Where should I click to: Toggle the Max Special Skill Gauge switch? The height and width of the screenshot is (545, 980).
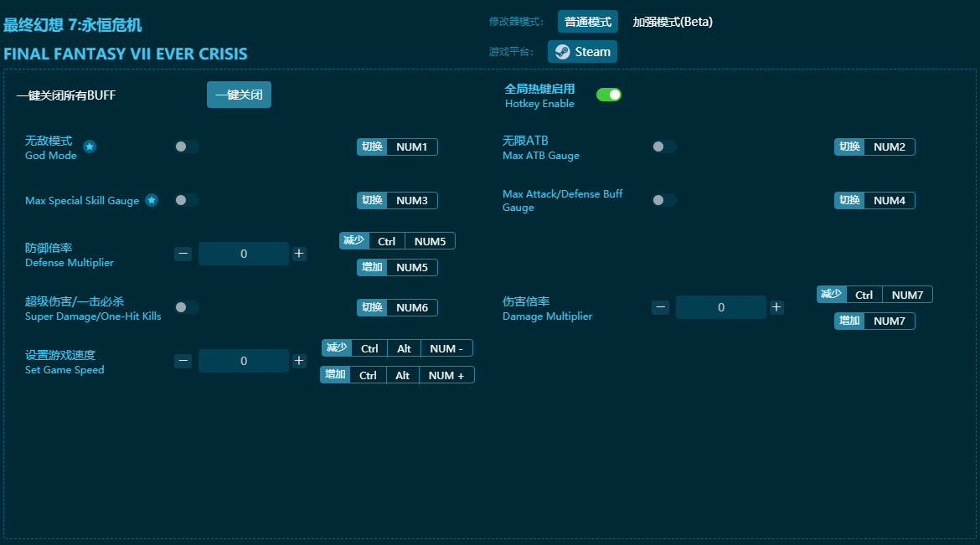click(x=187, y=200)
